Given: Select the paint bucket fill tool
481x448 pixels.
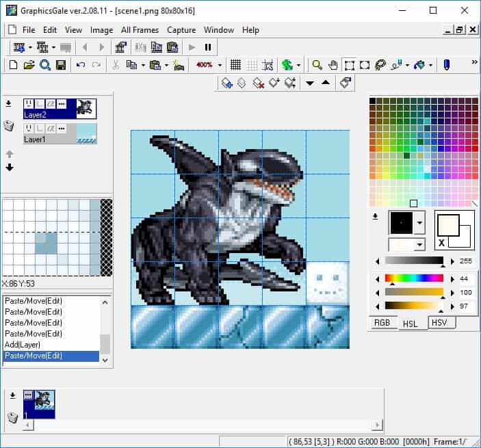Looking at the screenshot, I should point(419,65).
